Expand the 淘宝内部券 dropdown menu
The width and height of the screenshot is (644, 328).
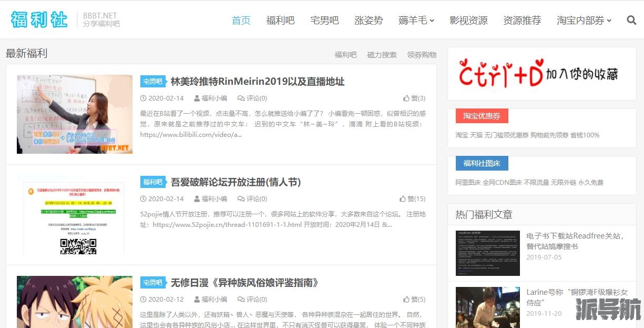(584, 21)
